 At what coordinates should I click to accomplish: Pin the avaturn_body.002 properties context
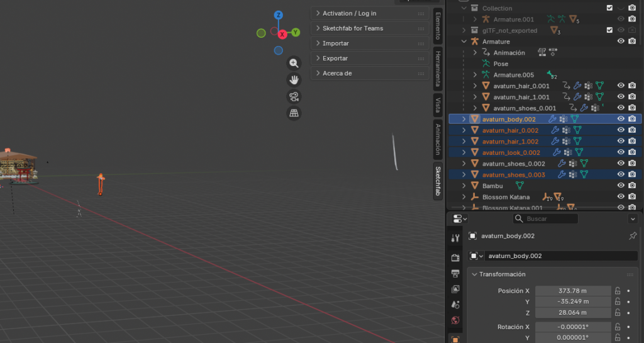pyautogui.click(x=633, y=236)
